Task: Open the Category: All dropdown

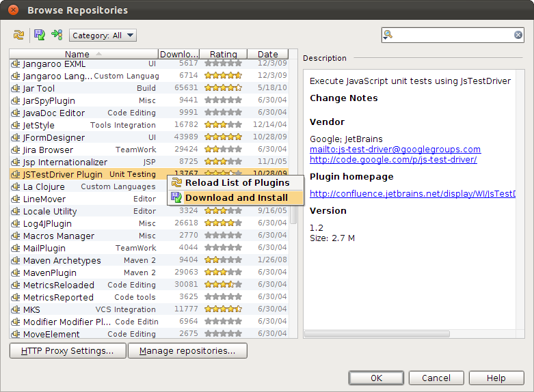Action: 103,36
